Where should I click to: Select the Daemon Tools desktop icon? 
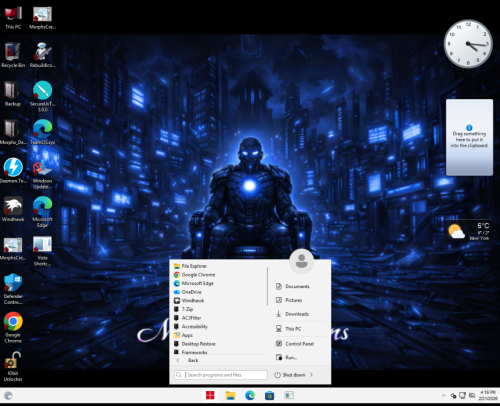[13, 171]
